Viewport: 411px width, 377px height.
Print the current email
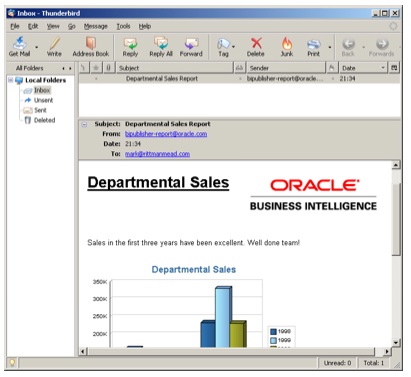click(x=313, y=47)
